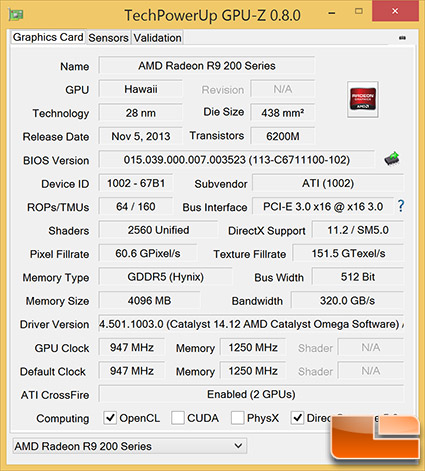
Task: Click the Radeon Graphics logo
Action: [x=363, y=99]
